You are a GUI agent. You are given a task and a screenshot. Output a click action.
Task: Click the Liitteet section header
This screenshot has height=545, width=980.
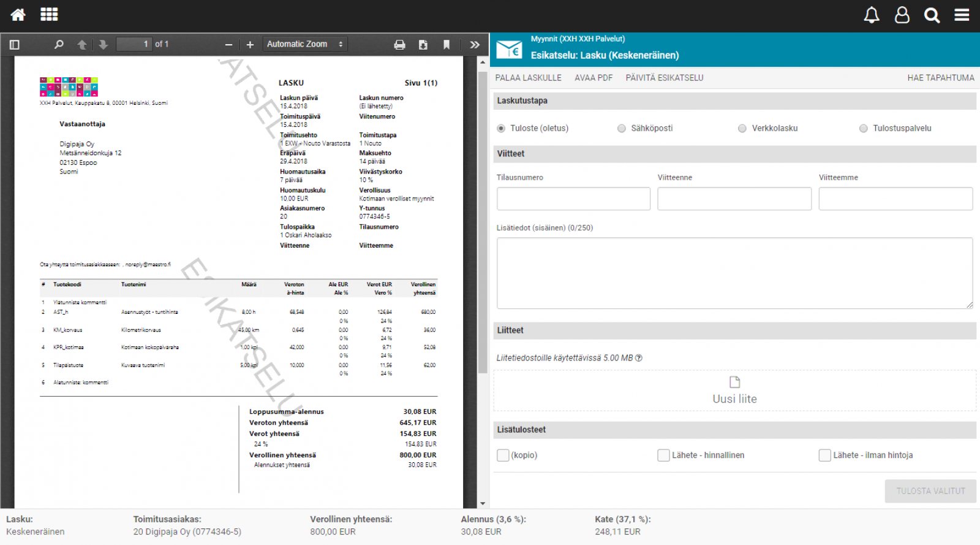(735, 330)
